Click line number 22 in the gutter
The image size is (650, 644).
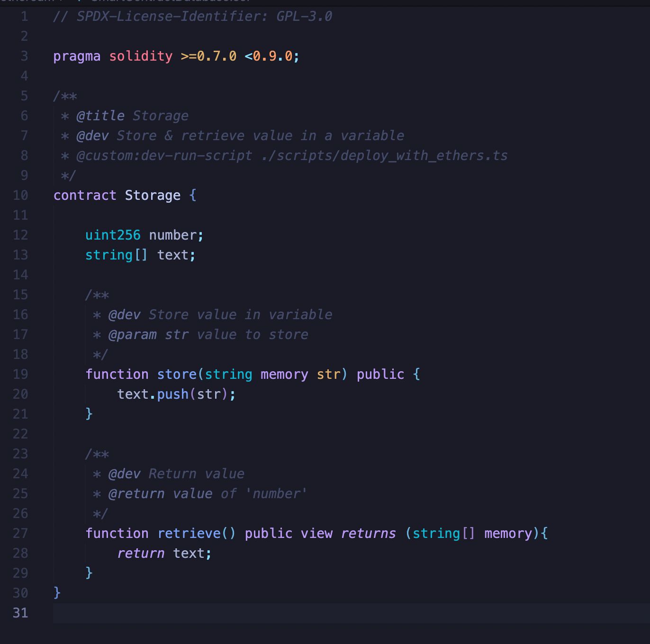pyautogui.click(x=20, y=434)
